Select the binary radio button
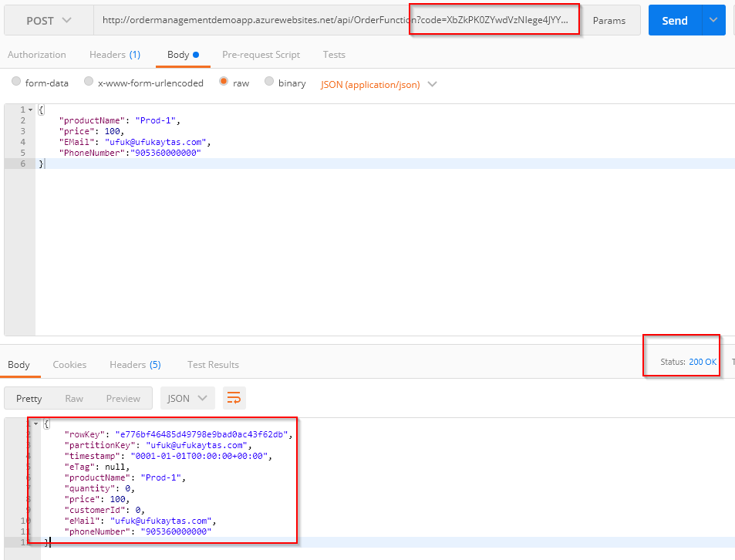This screenshot has width=735, height=560. (x=269, y=82)
